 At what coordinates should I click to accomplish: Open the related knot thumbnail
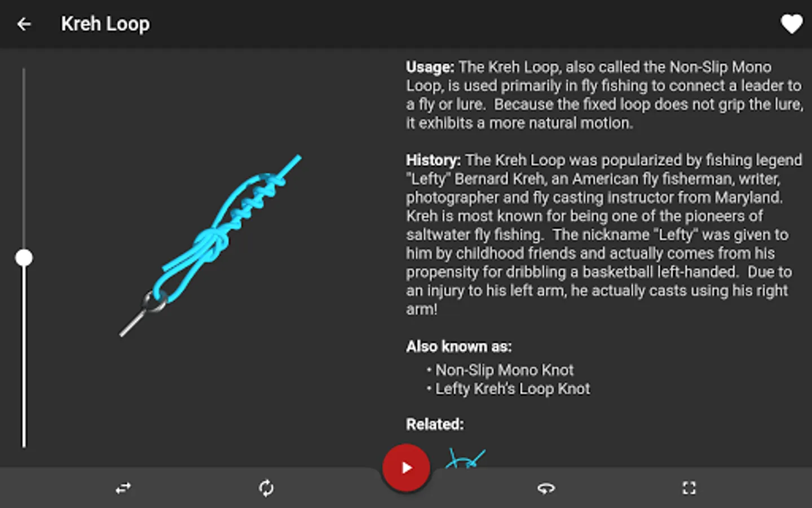coord(465,458)
